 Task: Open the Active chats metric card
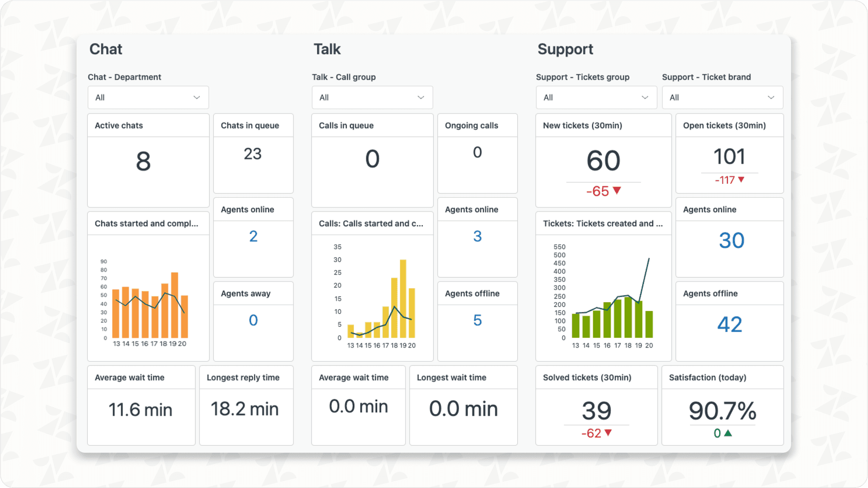(x=148, y=161)
